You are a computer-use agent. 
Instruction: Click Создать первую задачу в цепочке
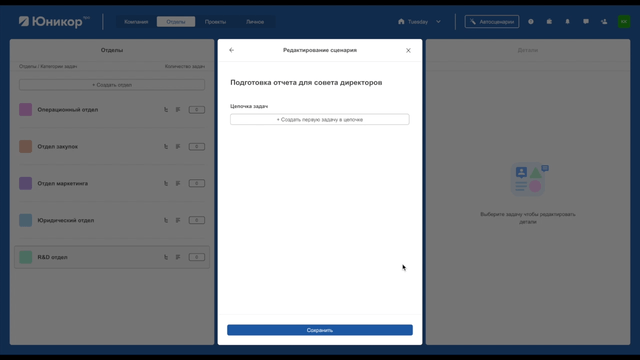click(x=320, y=119)
